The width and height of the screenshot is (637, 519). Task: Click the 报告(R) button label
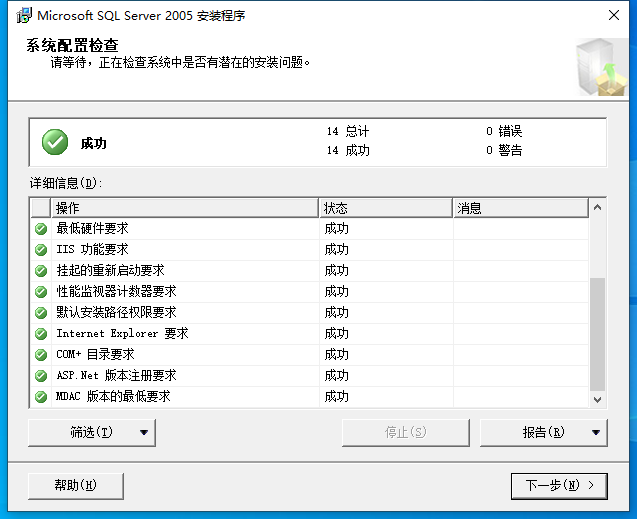click(x=543, y=432)
